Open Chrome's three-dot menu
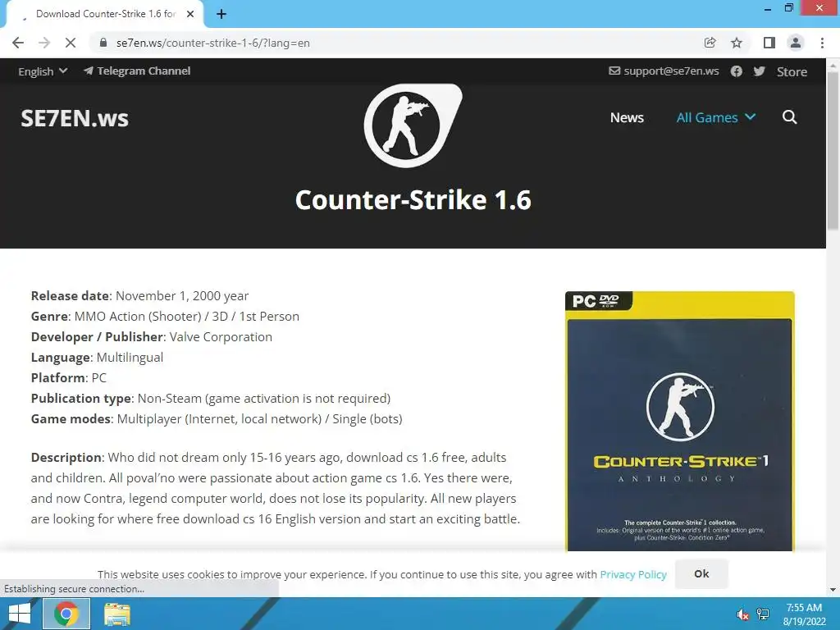 (x=822, y=43)
